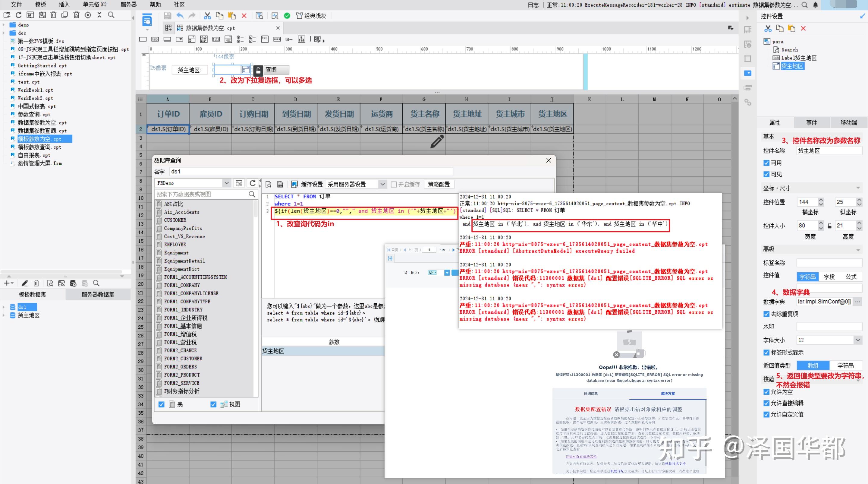Click the save icon in toolbar

(168, 16)
